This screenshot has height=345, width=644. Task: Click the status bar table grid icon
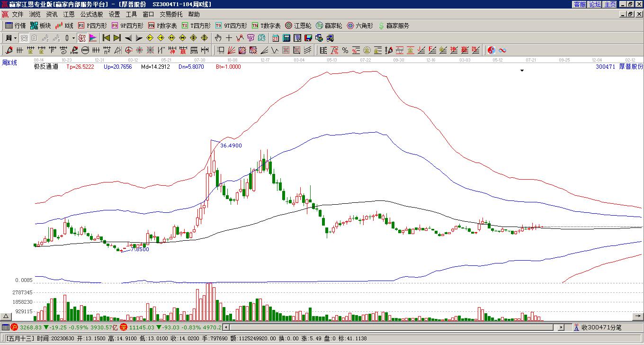click(5, 327)
